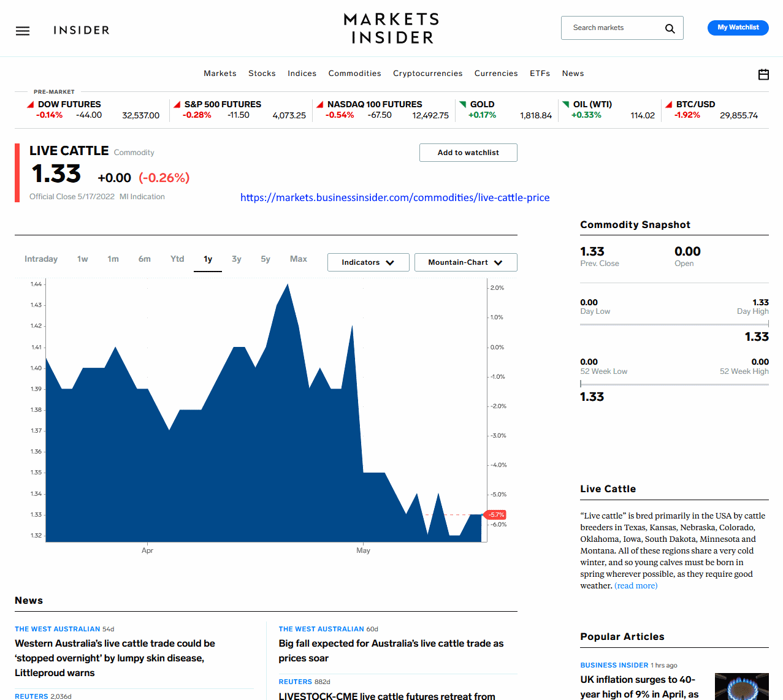Focus the Search markets field

point(622,28)
